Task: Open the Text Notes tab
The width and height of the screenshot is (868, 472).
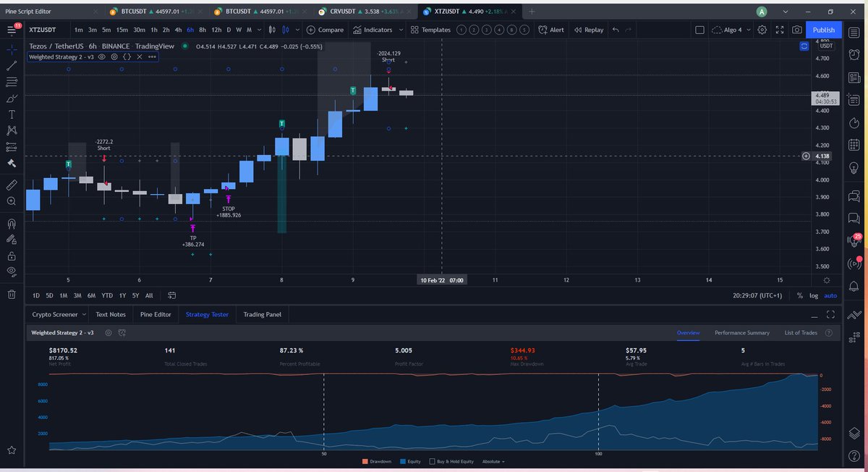Action: (111, 314)
